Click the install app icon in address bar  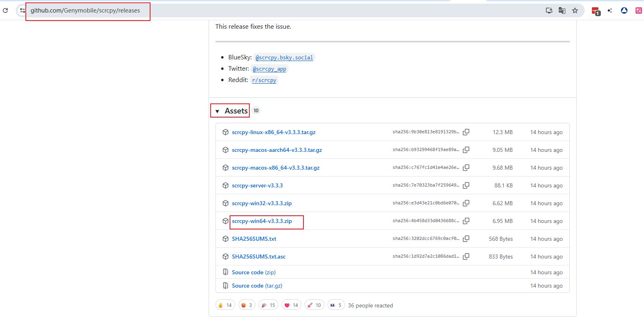[x=549, y=11]
